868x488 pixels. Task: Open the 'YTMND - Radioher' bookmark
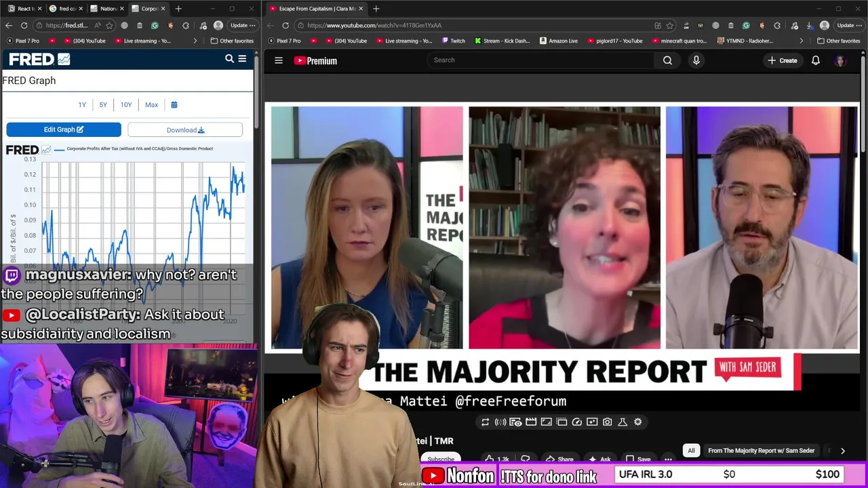click(744, 41)
